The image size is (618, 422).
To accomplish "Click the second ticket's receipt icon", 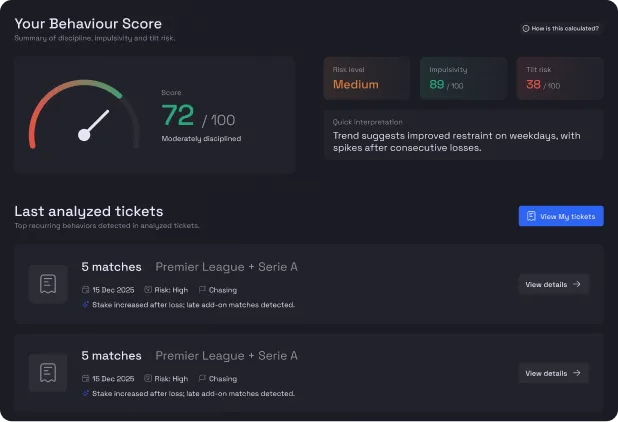I will pos(47,373).
